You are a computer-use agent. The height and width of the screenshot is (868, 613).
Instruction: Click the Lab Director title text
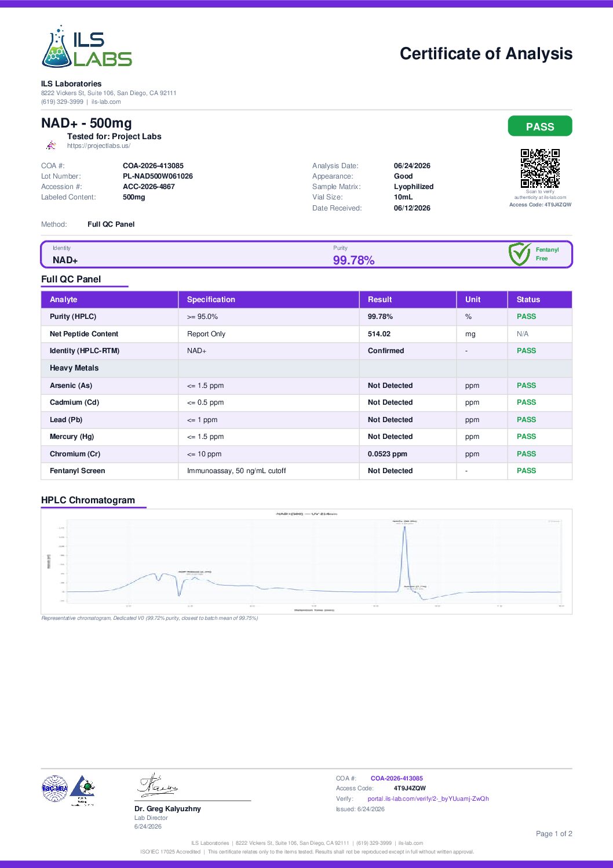tap(151, 818)
